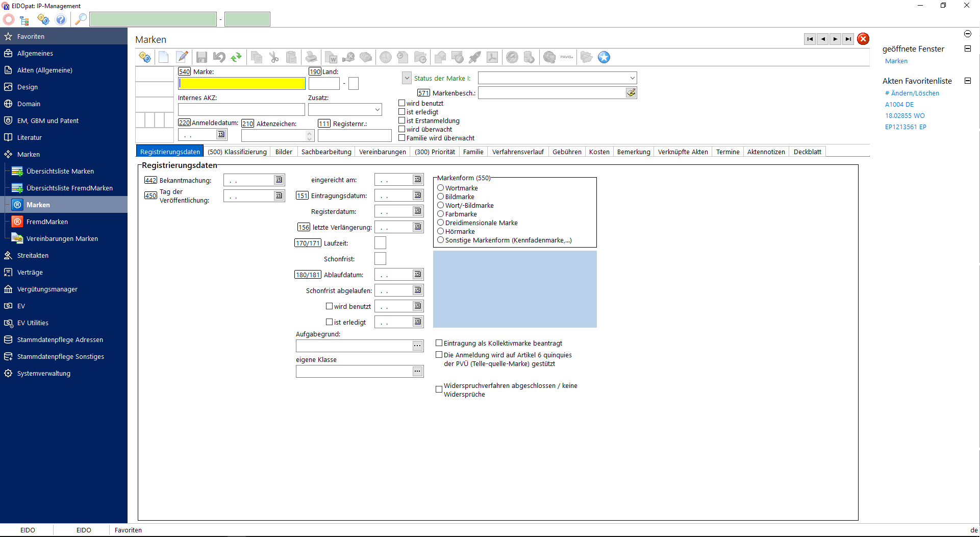Screen dimensions: 980x537
Task: Click the yellow Marke input field
Action: (242, 83)
